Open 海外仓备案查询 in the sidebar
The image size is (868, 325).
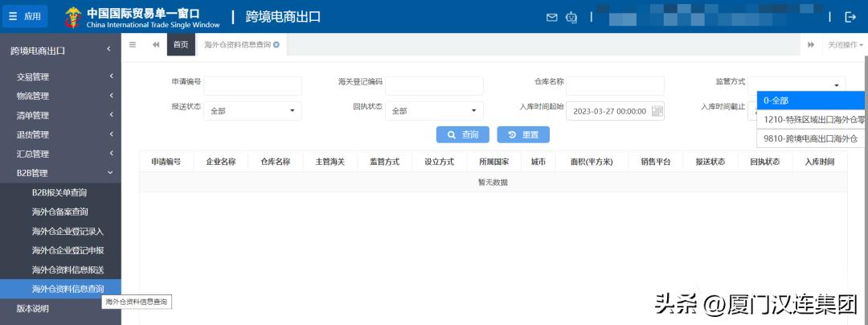[x=60, y=212]
